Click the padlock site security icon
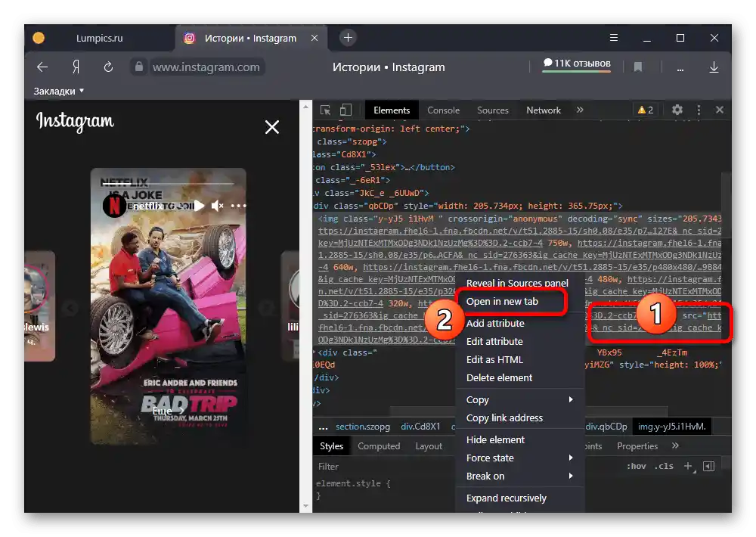Image resolution: width=756 pixels, height=537 pixels. [139, 67]
